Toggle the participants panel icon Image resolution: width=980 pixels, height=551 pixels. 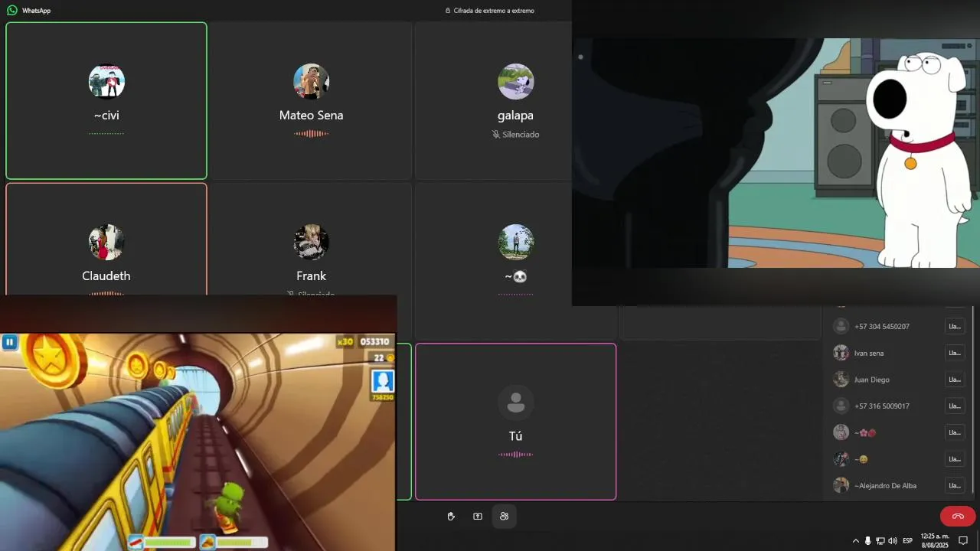coord(504,517)
